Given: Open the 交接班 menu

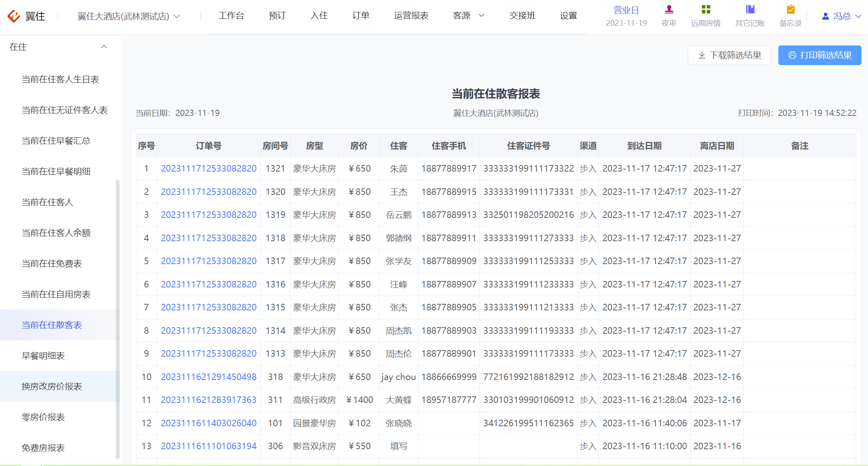Looking at the screenshot, I should tap(522, 16).
